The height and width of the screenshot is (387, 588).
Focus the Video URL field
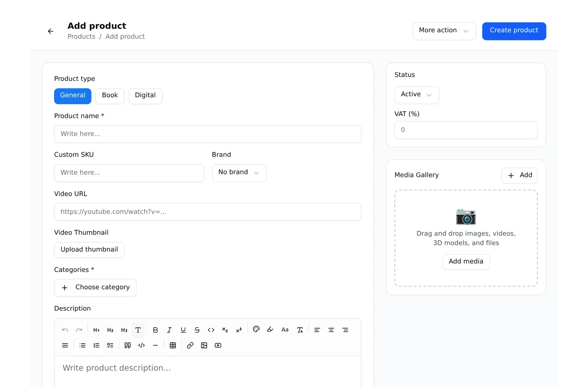coord(208,212)
